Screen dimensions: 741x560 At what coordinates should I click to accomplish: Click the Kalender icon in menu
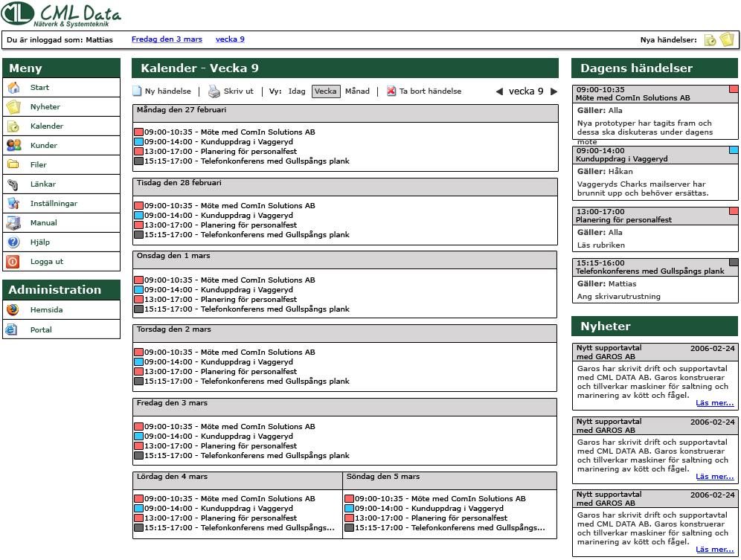(13, 126)
